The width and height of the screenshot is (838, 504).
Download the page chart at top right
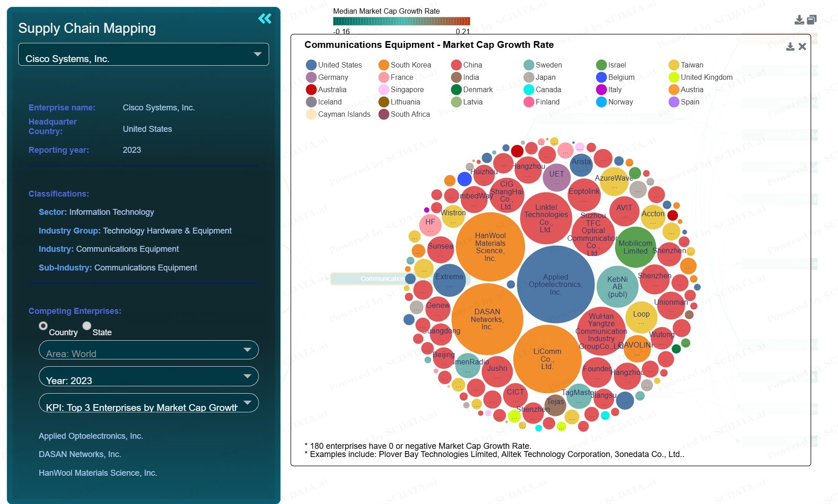tap(799, 20)
